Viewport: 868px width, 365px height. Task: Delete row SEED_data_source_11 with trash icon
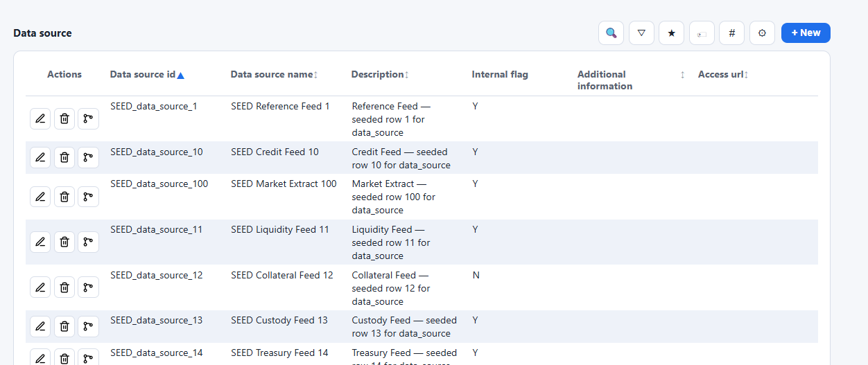click(x=64, y=242)
